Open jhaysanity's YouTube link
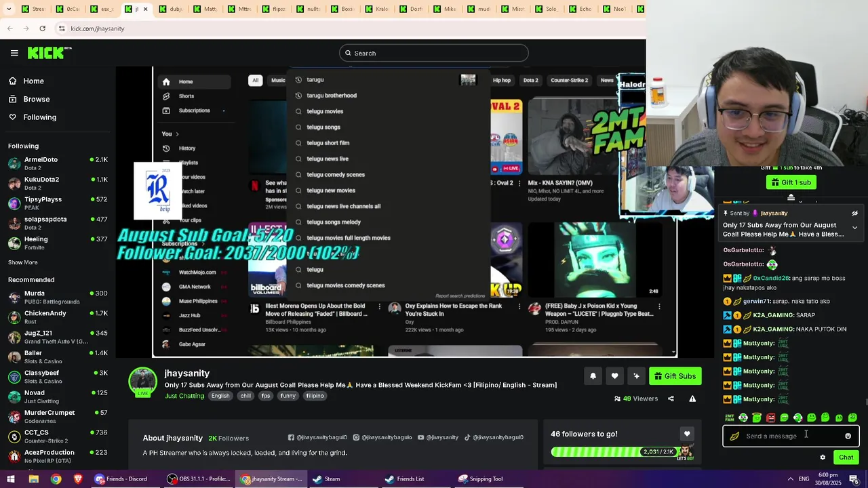Viewport: 868px width, 488px height. coord(438,437)
